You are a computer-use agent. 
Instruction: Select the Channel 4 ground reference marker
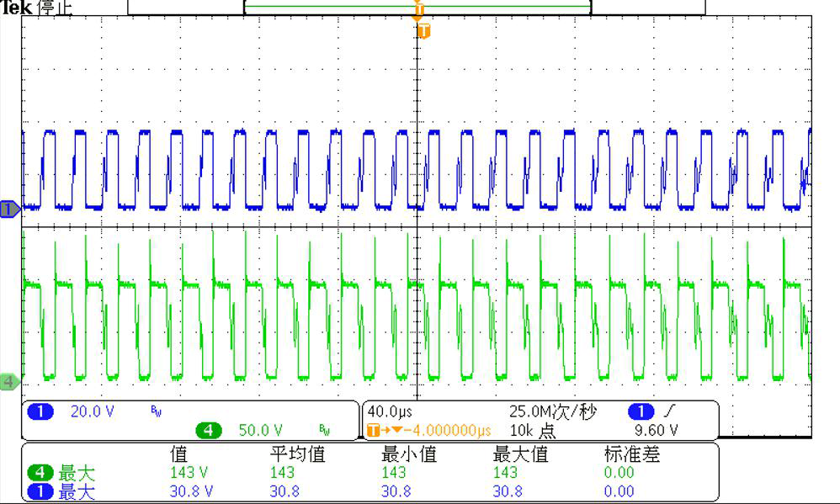8,380
